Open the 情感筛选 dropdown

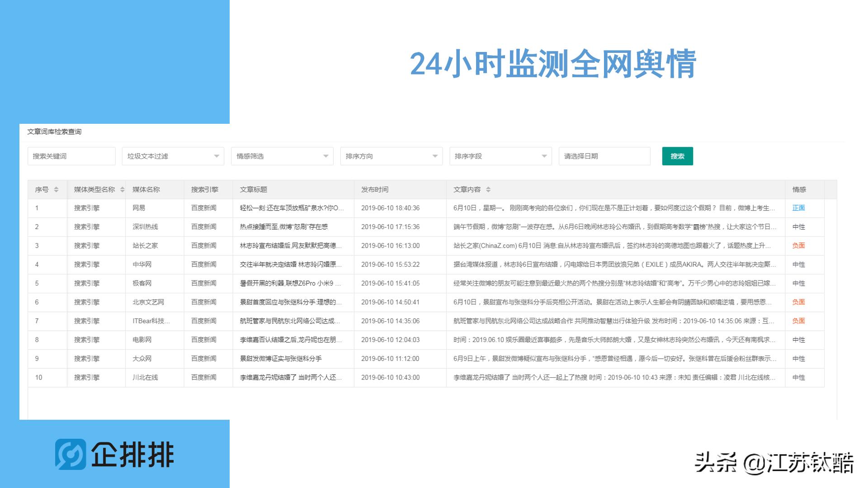pyautogui.click(x=282, y=156)
